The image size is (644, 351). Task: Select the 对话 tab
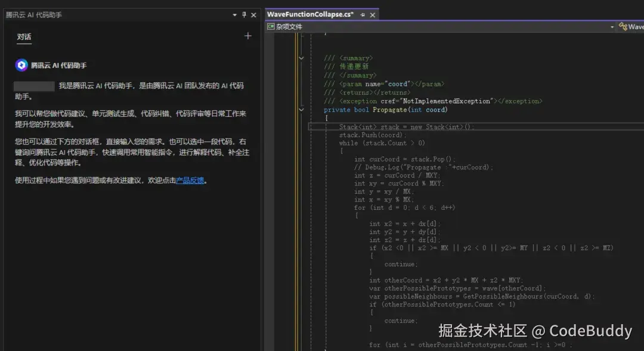point(24,36)
